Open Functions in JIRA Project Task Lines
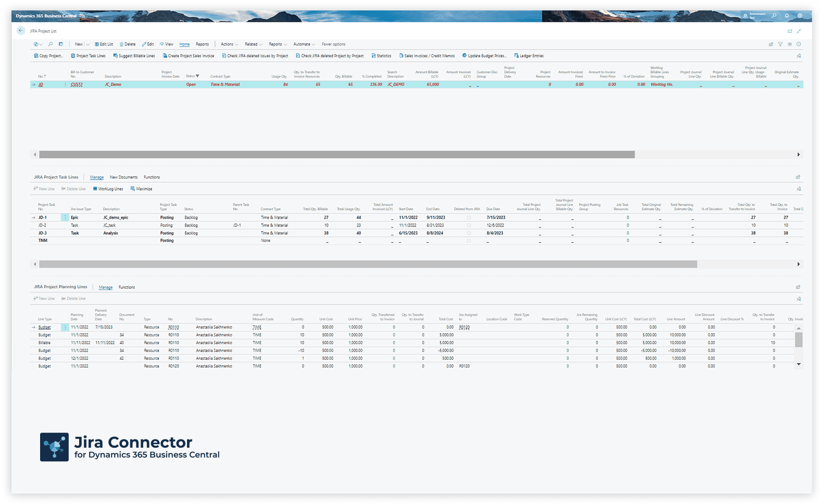 pos(152,178)
